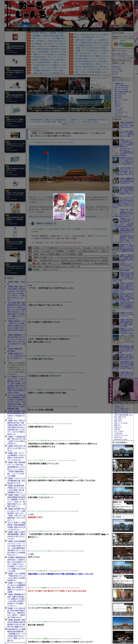This screenshot has height=644, width=138.
Task: Open related link 外国人の不法就労 茨城県
Action: 57,254
